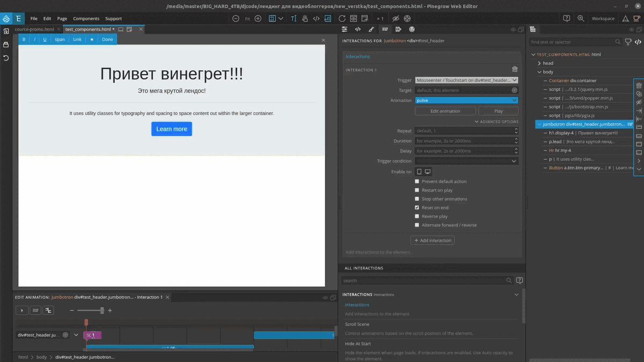
Task: Click the animation list icon in timeline toolbar
Action: coord(35,311)
